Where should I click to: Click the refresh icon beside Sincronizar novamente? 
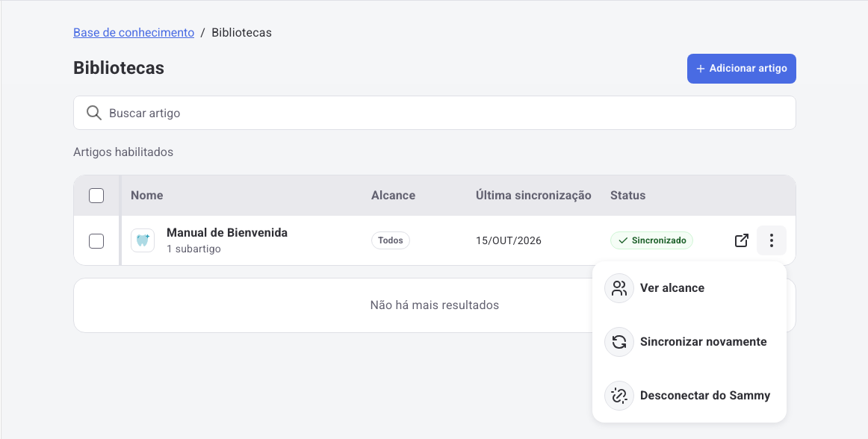coord(619,341)
